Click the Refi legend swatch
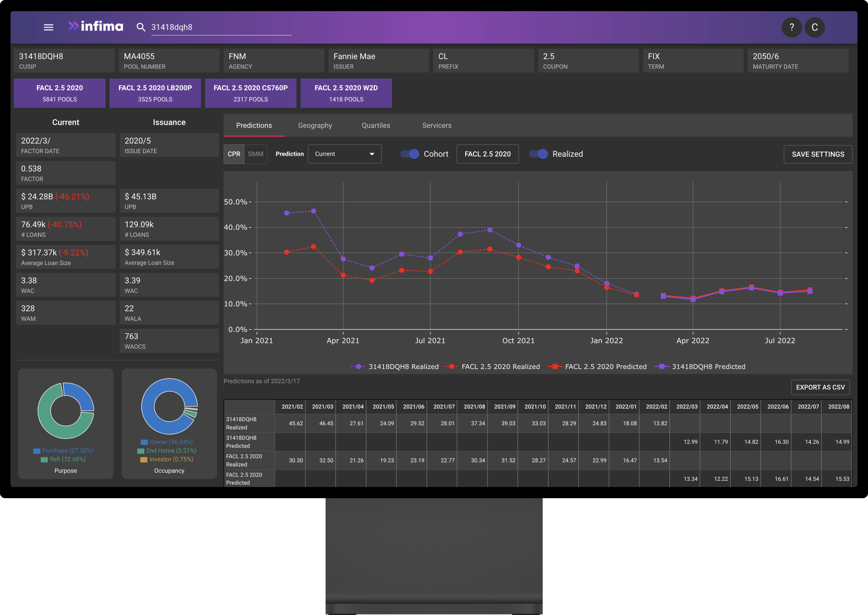 [x=44, y=460]
